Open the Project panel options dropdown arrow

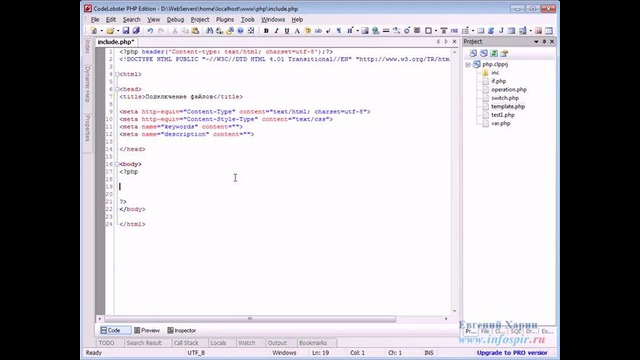[536, 42]
